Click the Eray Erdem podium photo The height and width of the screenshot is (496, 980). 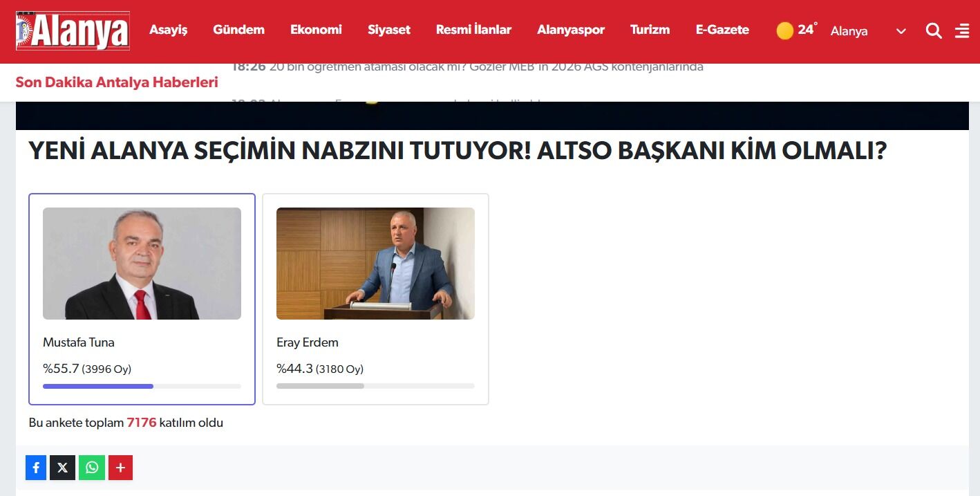(375, 264)
